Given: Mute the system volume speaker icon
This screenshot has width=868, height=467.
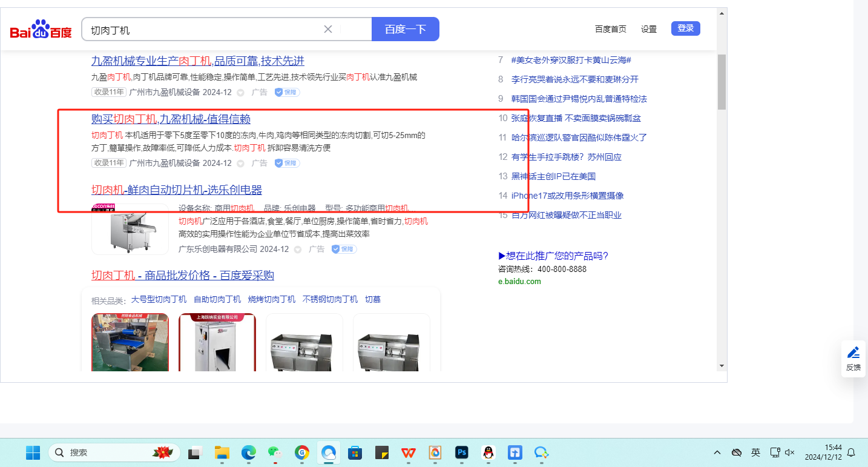Looking at the screenshot, I should coord(789,452).
